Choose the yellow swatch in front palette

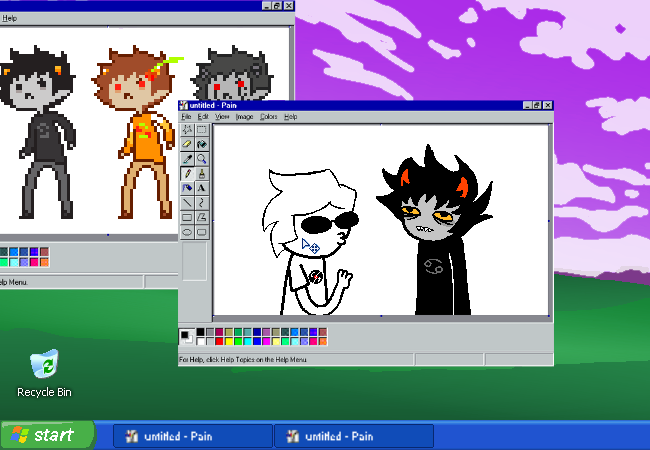229,341
